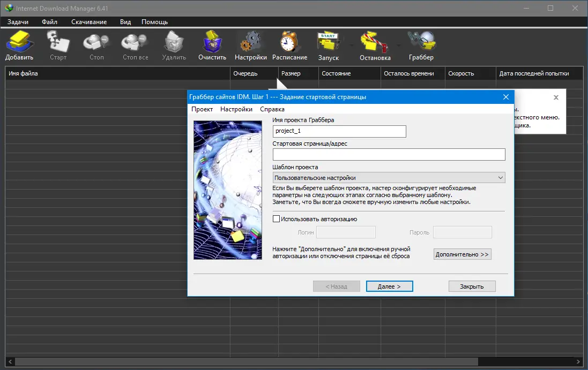Enable Использовать авторизацию checkbox

pyautogui.click(x=277, y=218)
